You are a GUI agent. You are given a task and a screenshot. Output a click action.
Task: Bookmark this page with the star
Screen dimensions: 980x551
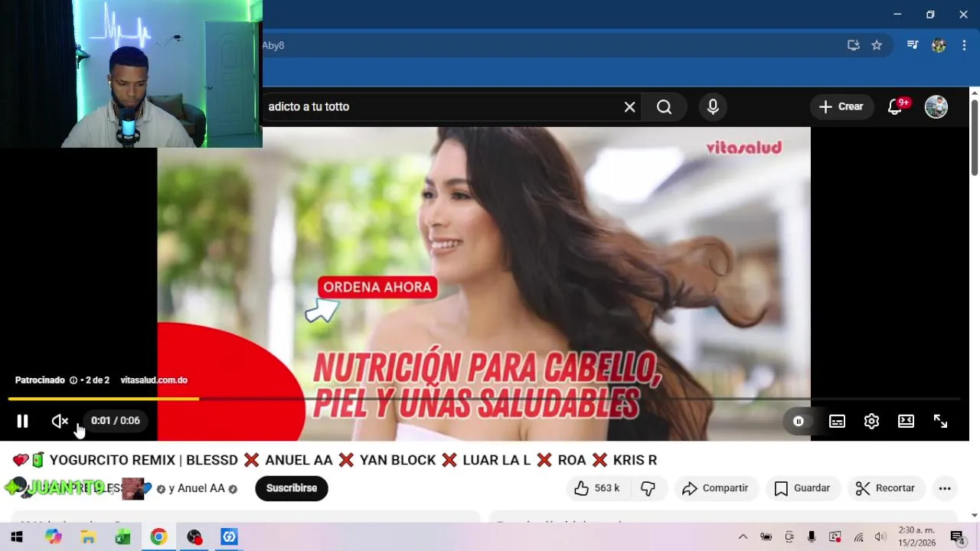click(x=877, y=45)
